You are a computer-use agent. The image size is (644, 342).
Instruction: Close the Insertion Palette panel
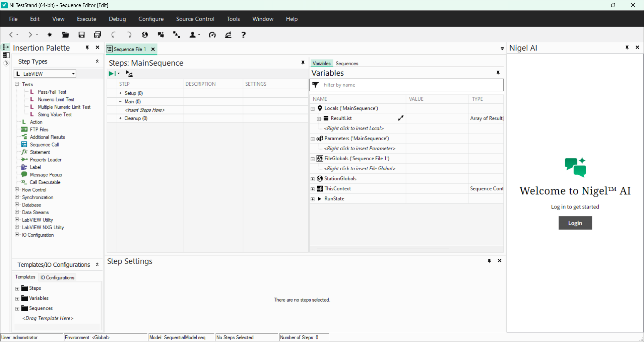click(98, 48)
